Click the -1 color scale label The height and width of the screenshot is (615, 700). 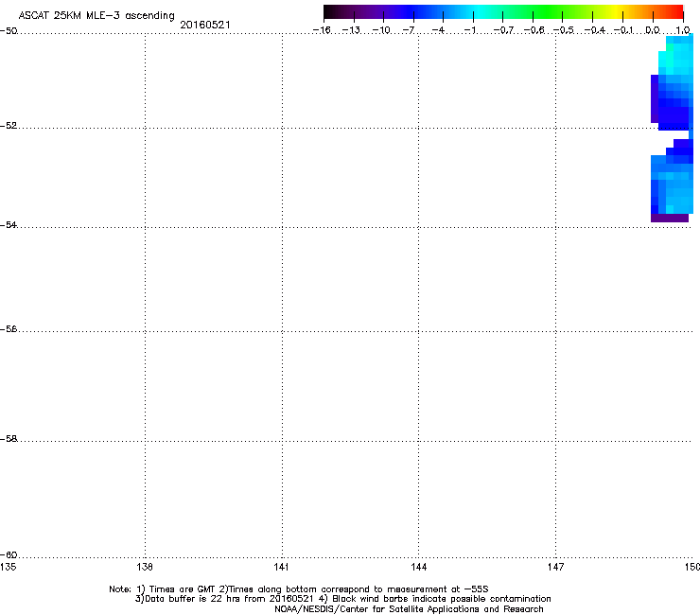point(469,30)
